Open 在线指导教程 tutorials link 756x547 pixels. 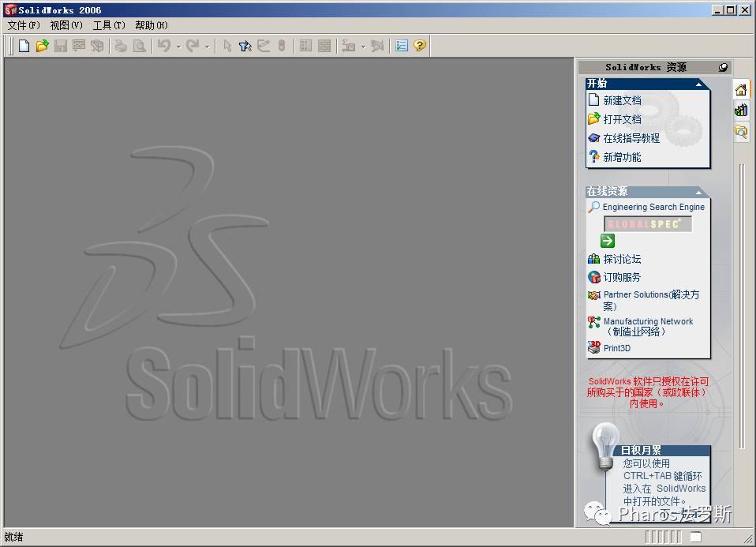pos(631,138)
